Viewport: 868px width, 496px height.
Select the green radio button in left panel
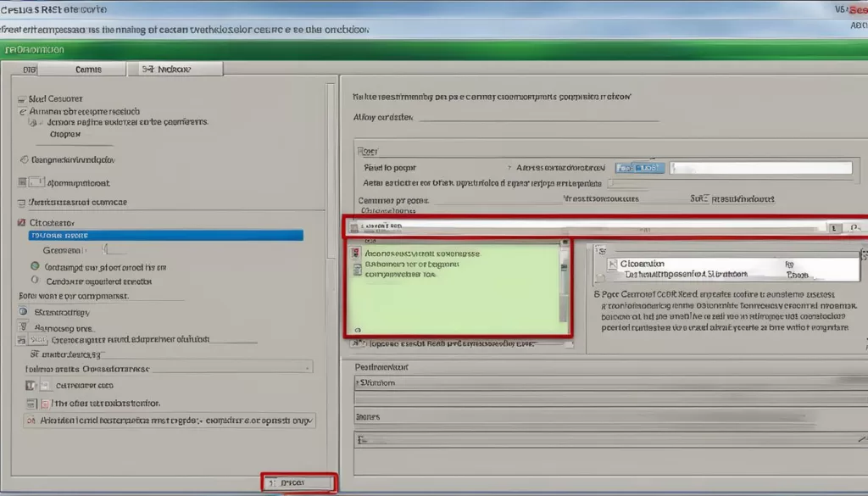point(35,266)
